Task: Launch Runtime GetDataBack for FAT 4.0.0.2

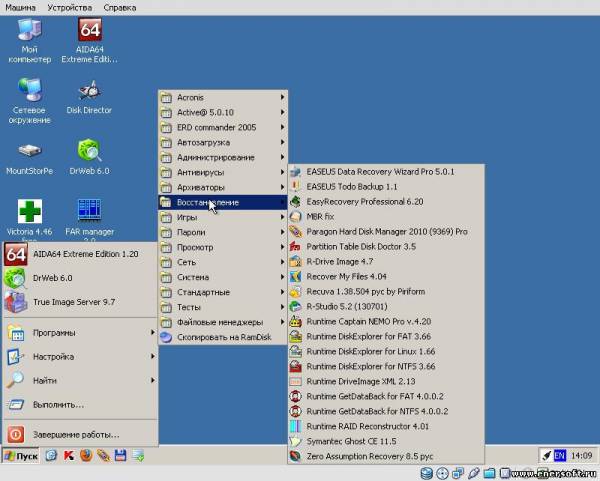Action: point(386,396)
